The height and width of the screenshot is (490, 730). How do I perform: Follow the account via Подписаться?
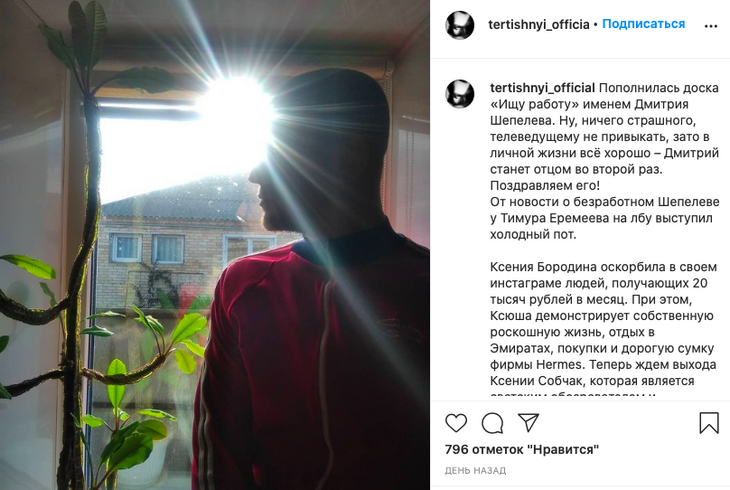click(643, 24)
